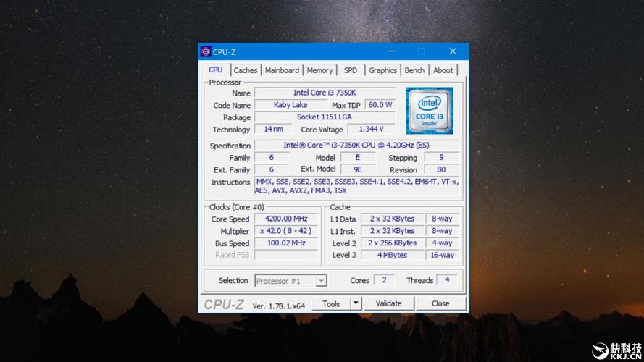Minimize the CPU-Z window

pyautogui.click(x=390, y=51)
